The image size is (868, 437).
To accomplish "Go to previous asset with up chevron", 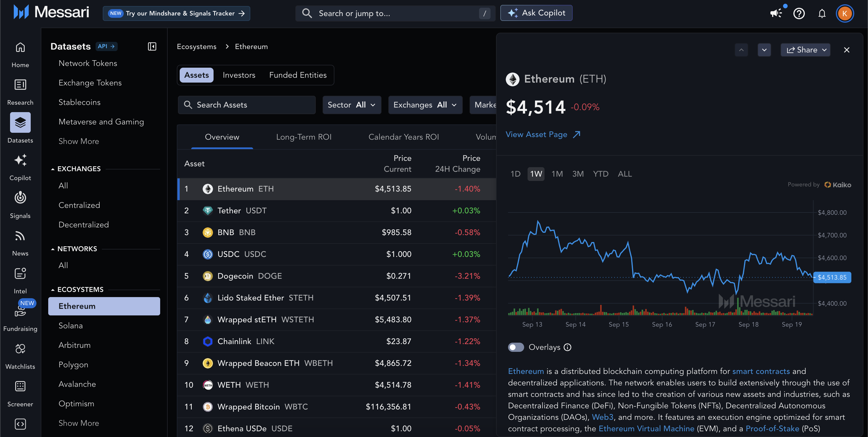I will pos(741,50).
